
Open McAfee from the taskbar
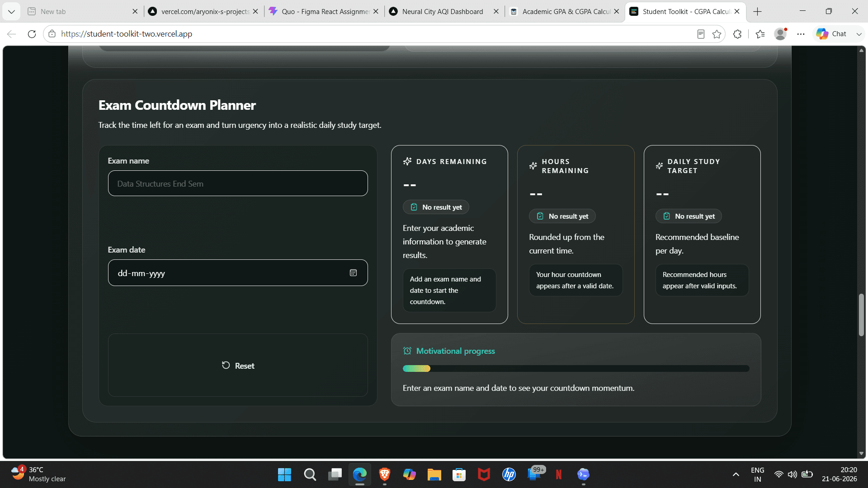pos(484,474)
